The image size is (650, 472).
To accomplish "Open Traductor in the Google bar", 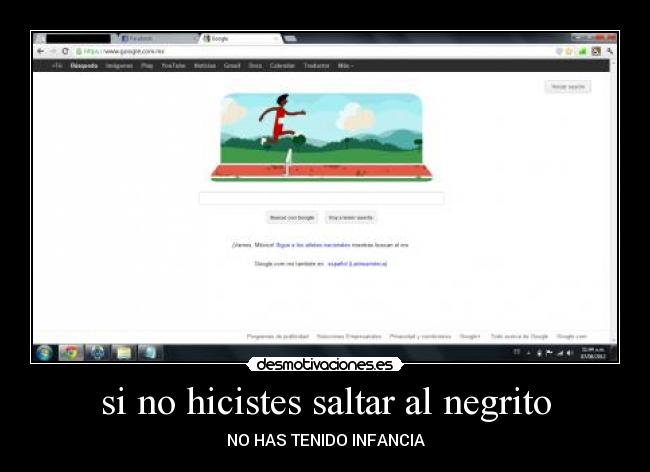I will pyautogui.click(x=316, y=66).
